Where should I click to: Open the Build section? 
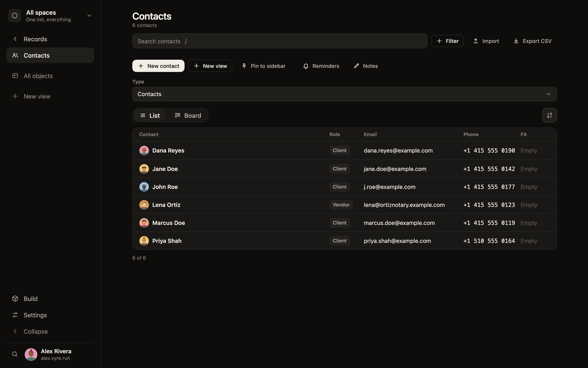(50, 299)
